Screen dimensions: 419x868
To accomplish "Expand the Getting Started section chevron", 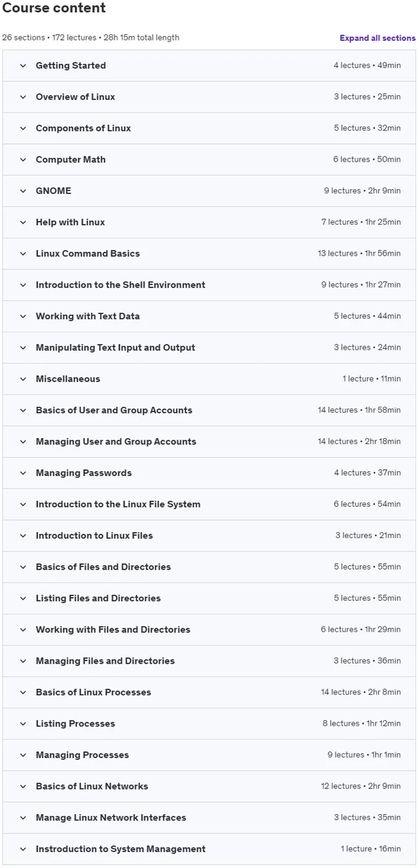I will coord(23,66).
